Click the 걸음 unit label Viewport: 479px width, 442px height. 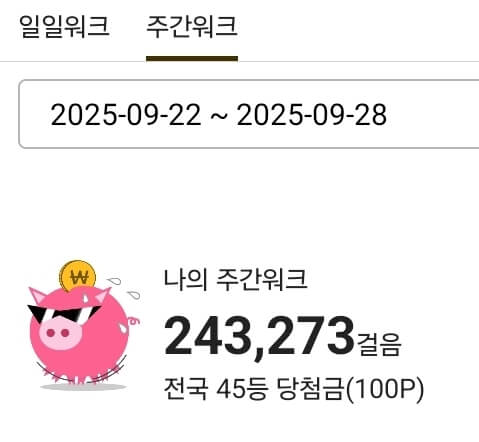[379, 345]
